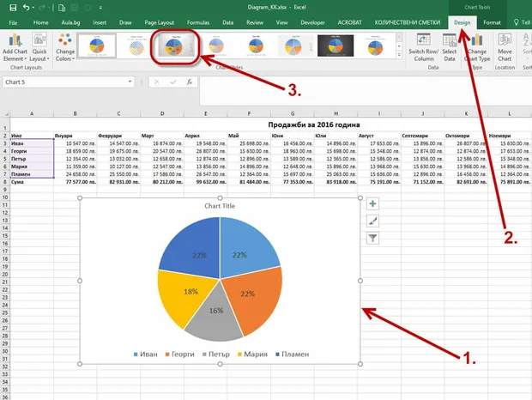Image resolution: width=532 pixels, height=400 pixels.
Task: Open Chart Elements plus button
Action: pyautogui.click(x=372, y=204)
